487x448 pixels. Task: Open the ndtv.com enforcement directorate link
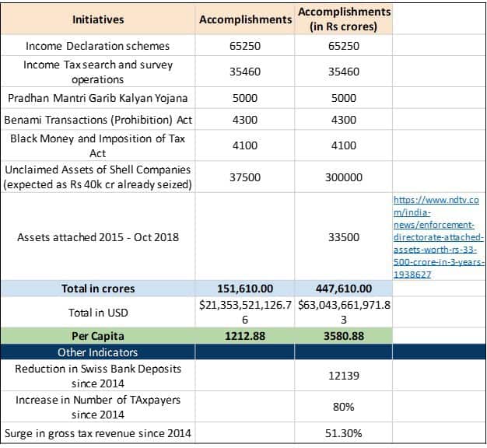[439, 236]
